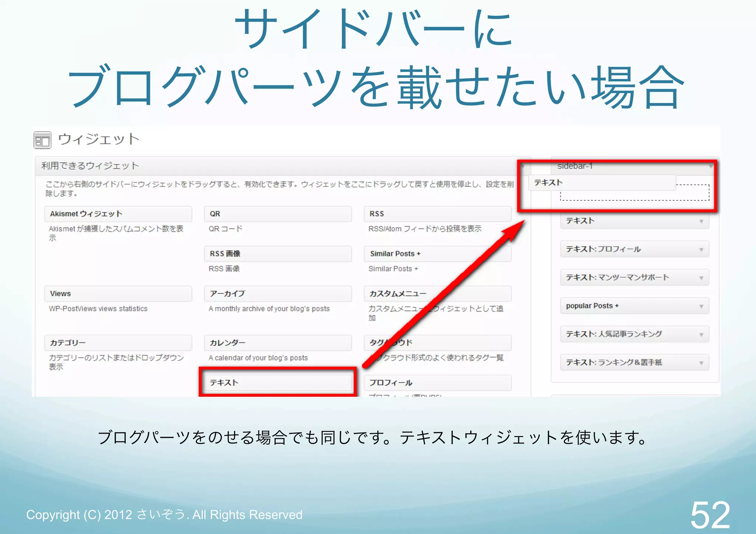Select the RSS 画像 widget
Screen dimensions: 756x534
coord(278,254)
